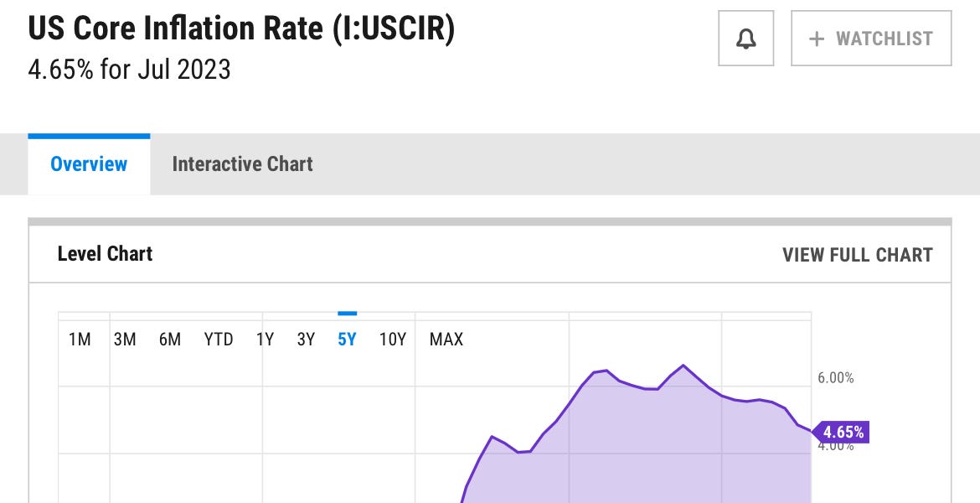Select the 1M time range
980x503 pixels.
click(79, 340)
